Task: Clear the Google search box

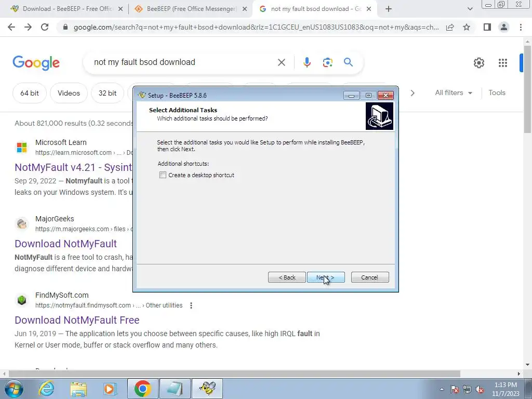Action: click(281, 62)
